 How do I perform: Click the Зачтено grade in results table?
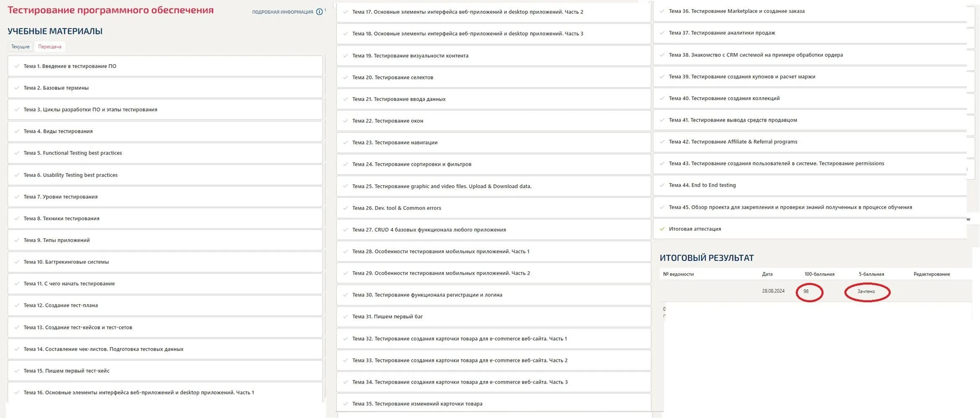click(866, 291)
